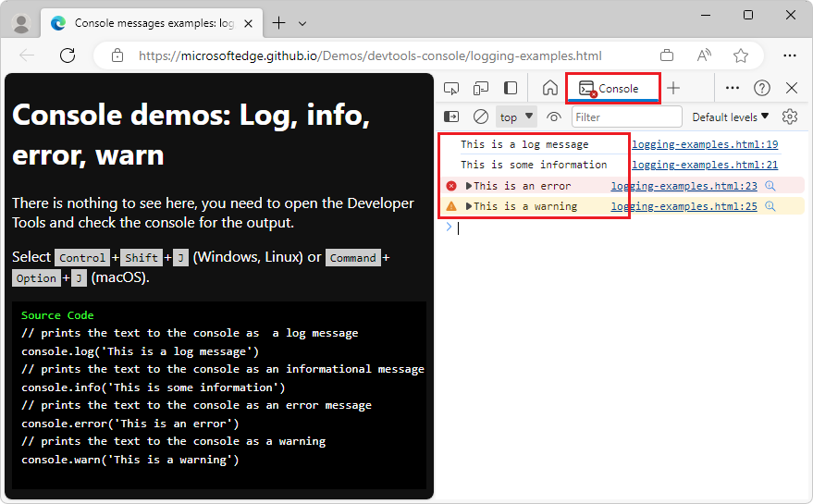This screenshot has width=813, height=504.
Task: Close the DevTools panel
Action: [x=791, y=88]
